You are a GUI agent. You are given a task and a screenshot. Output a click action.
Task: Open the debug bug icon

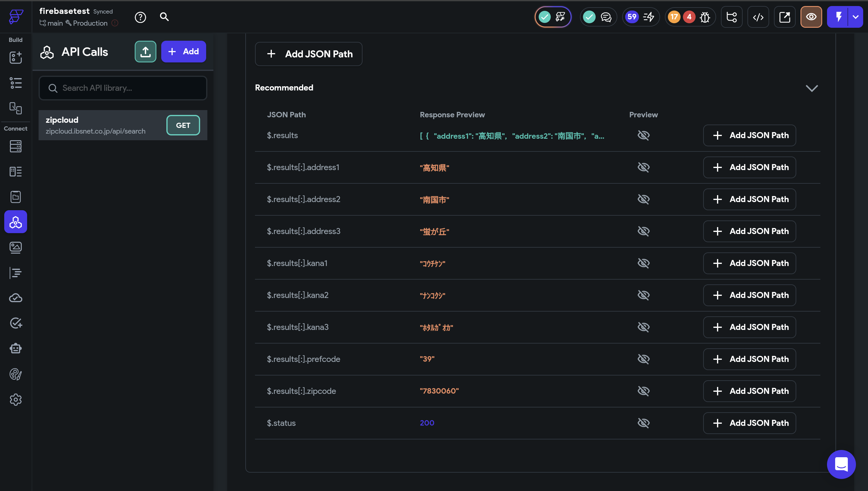tap(705, 17)
